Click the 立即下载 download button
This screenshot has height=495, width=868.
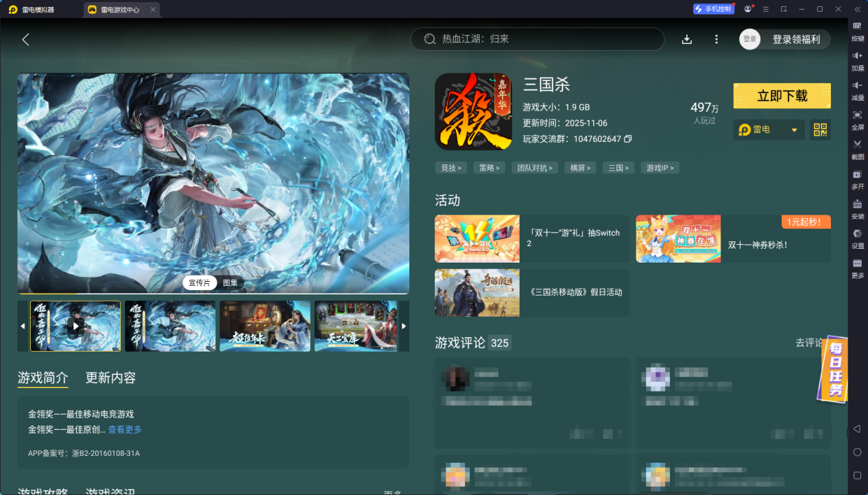782,95
